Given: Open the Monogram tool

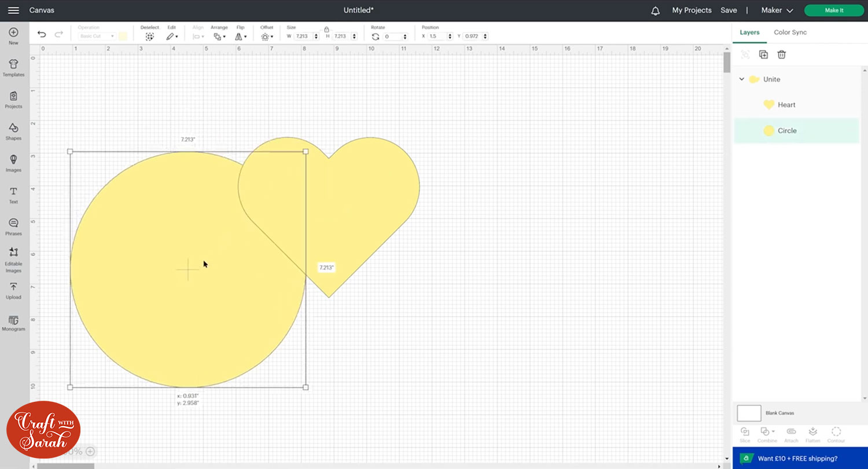Looking at the screenshot, I should pos(13,323).
